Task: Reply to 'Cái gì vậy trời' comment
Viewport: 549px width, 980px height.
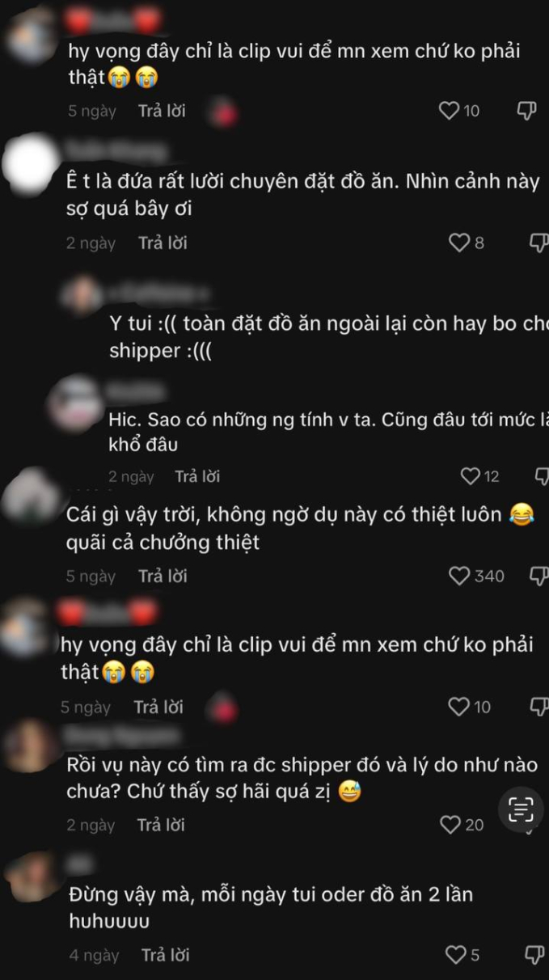Action: point(162,576)
